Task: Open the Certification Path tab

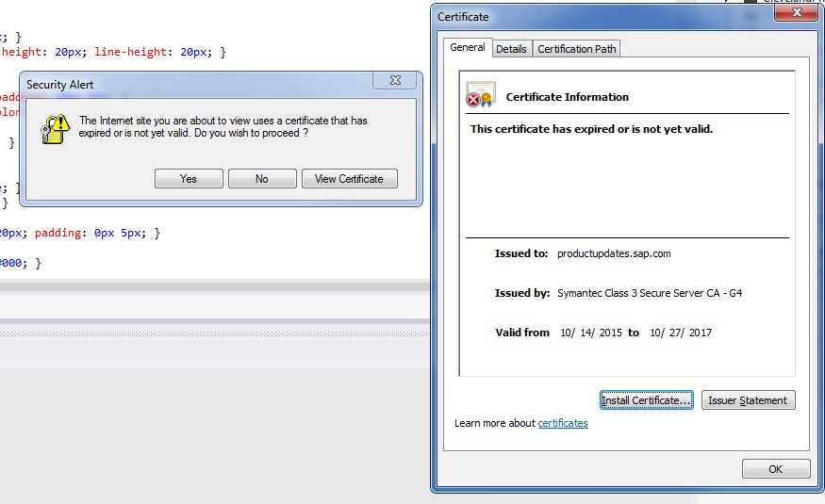Action: pyautogui.click(x=577, y=49)
